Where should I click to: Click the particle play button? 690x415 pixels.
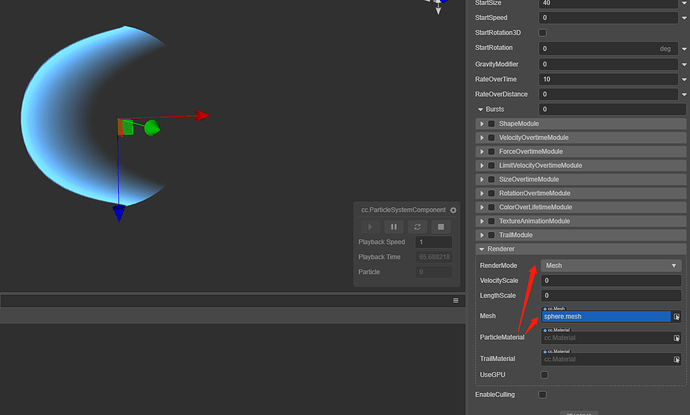tap(370, 227)
